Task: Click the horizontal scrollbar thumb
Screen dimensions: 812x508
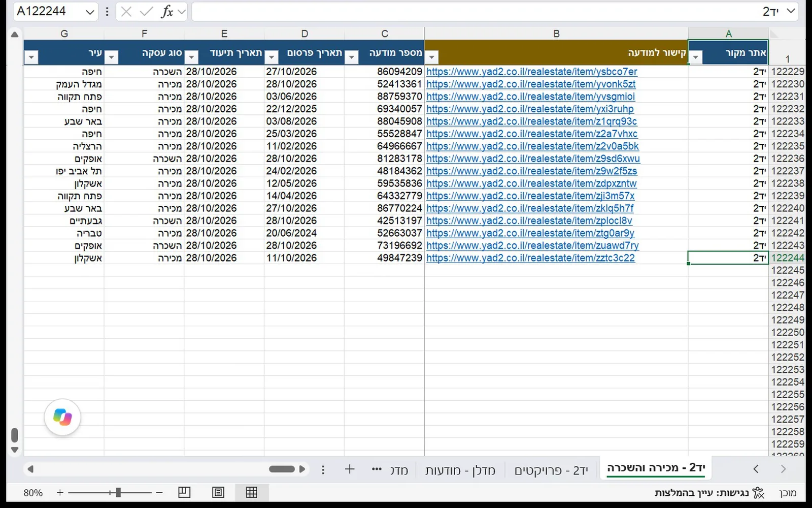Action: pyautogui.click(x=282, y=469)
